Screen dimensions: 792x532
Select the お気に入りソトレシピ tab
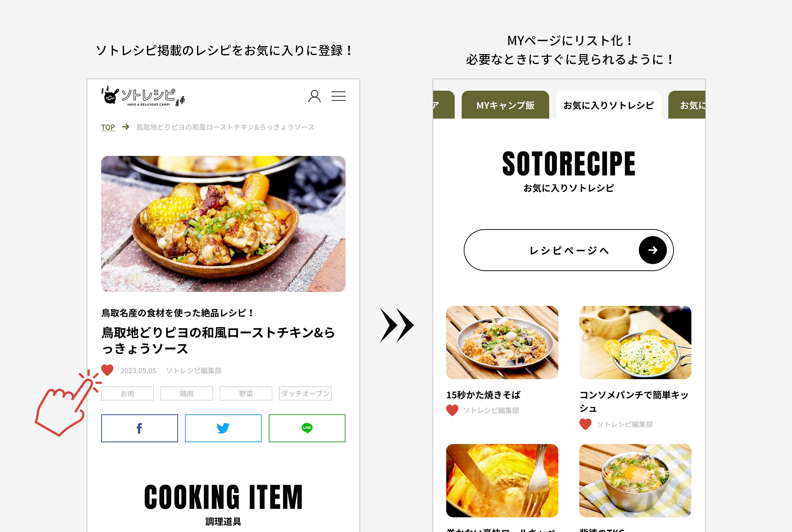[x=609, y=105]
